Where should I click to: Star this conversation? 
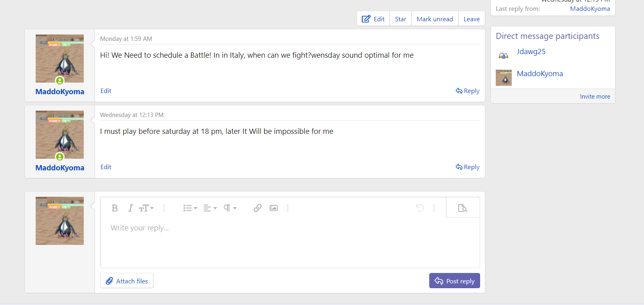point(400,19)
